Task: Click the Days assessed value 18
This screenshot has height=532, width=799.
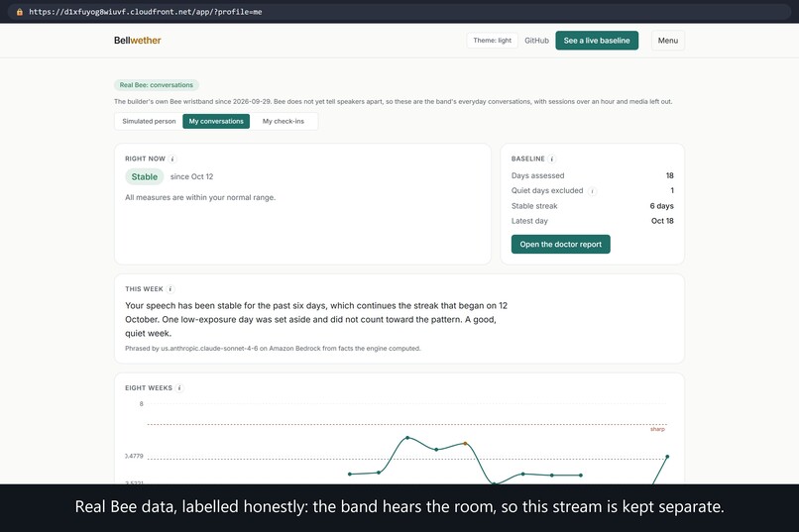Action: tap(669, 175)
